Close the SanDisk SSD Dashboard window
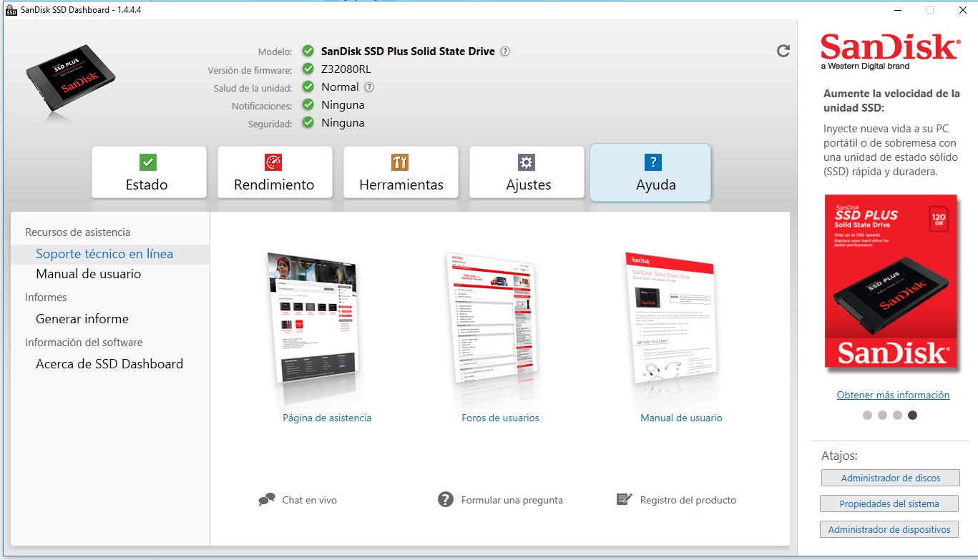This screenshot has width=978, height=560. [x=962, y=10]
